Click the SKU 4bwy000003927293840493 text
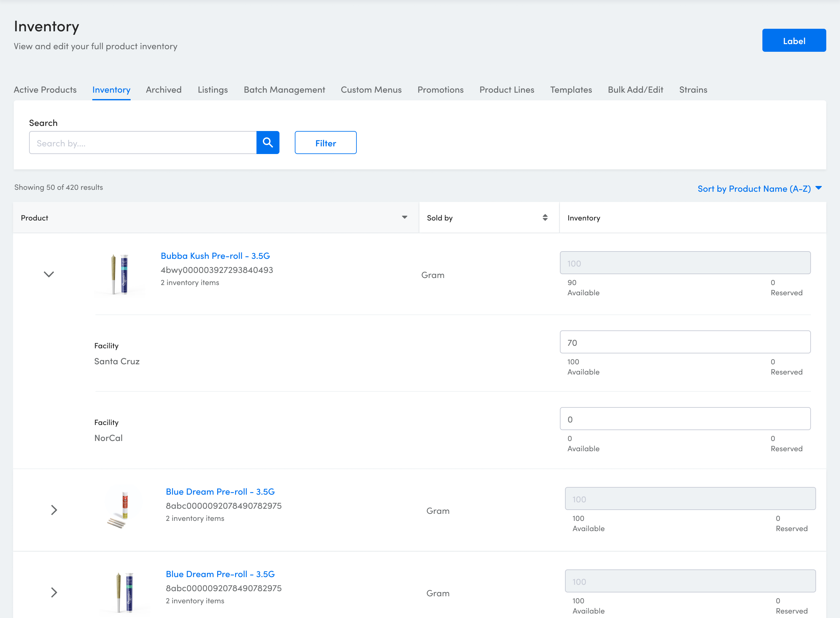 [x=217, y=270]
